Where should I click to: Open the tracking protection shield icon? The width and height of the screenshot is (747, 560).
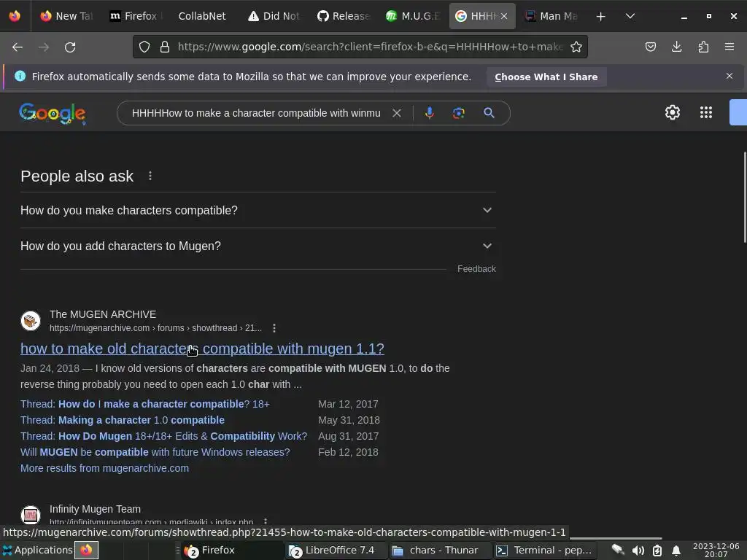[x=144, y=47]
